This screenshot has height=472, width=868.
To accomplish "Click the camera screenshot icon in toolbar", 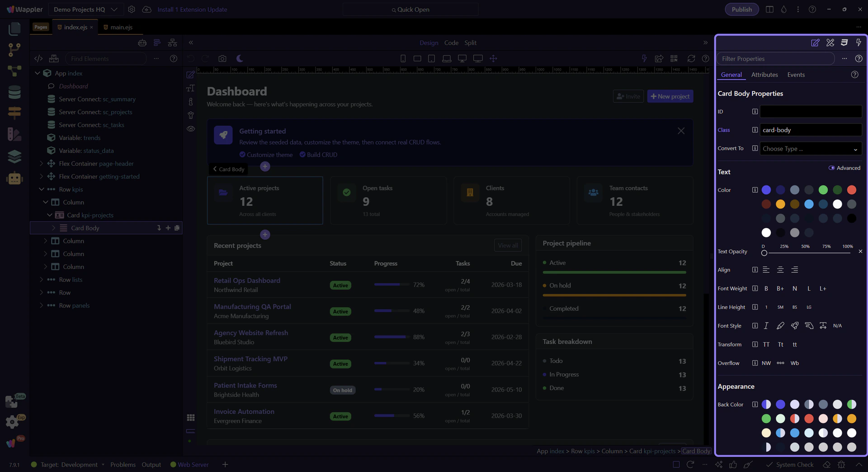I will (x=222, y=59).
